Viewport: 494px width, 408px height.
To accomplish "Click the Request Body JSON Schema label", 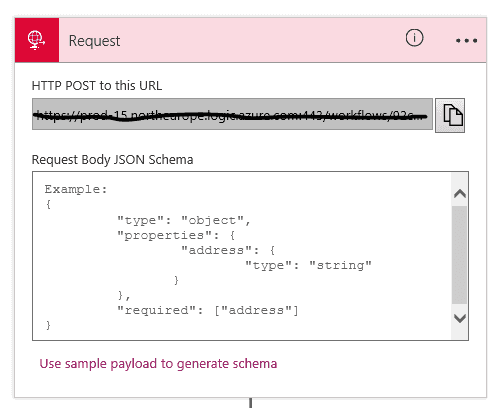I will click(x=112, y=160).
